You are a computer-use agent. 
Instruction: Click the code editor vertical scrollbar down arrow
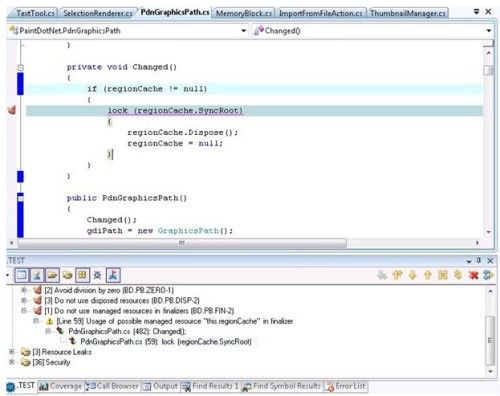coord(489,232)
